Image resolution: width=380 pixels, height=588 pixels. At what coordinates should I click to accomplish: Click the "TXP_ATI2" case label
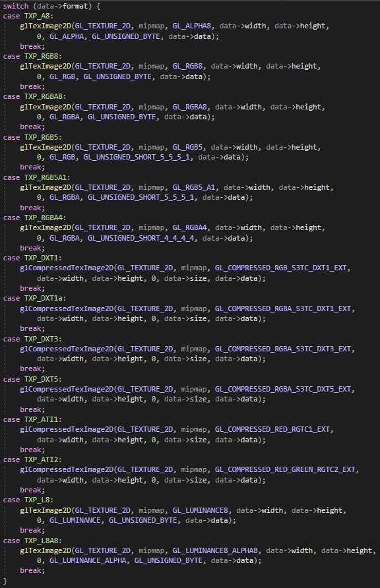tap(42, 459)
